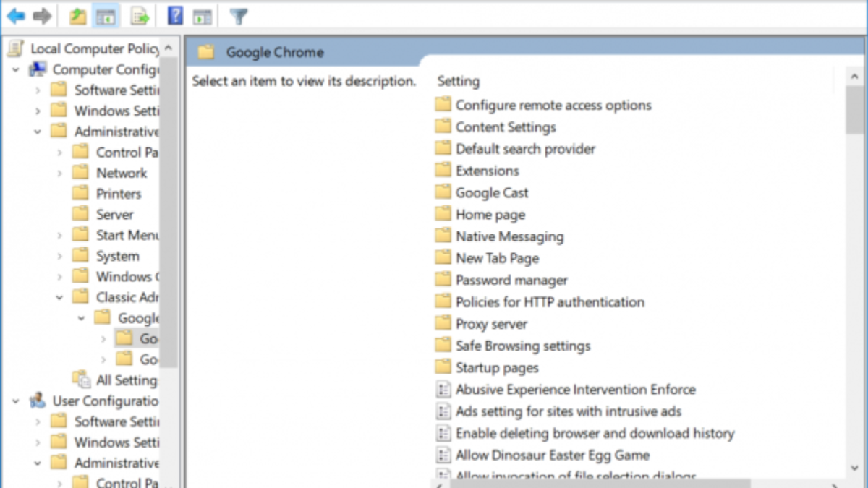Select Allow Dinosaur Easter Egg Game policy
This screenshot has width=868, height=488.
(x=553, y=455)
